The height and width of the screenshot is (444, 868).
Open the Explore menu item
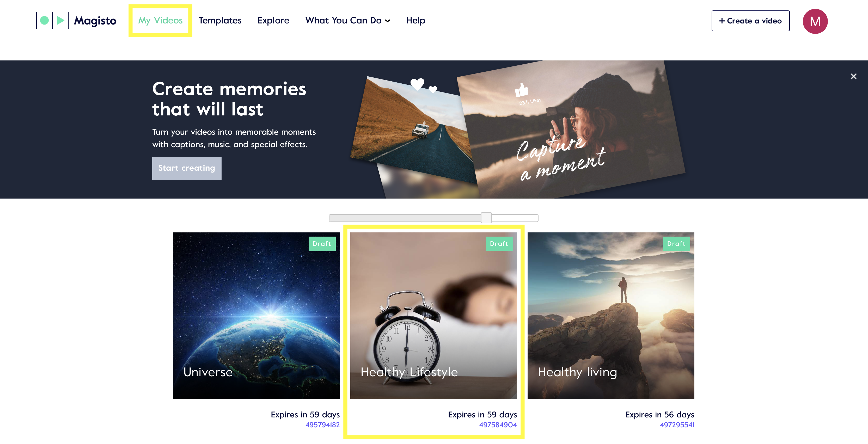tap(273, 21)
